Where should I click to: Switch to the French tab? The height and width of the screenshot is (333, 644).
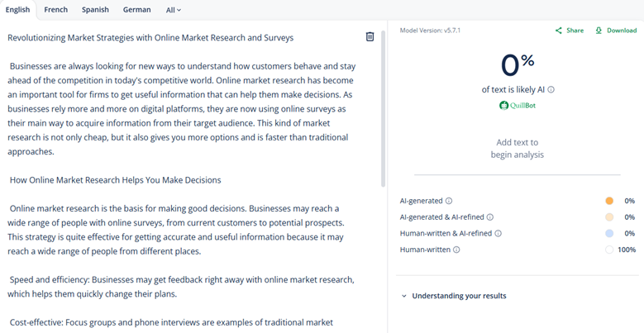(56, 10)
